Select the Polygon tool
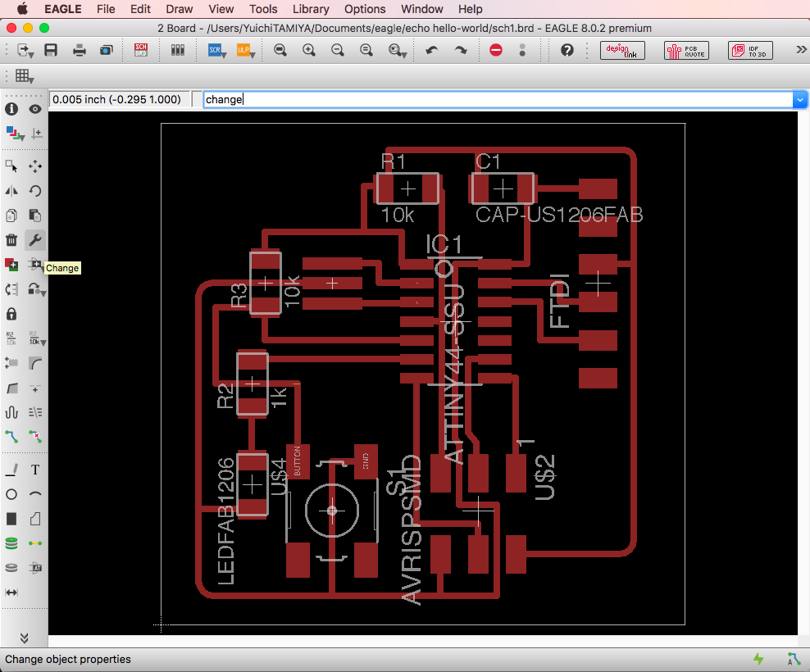810x672 pixels. click(34, 519)
